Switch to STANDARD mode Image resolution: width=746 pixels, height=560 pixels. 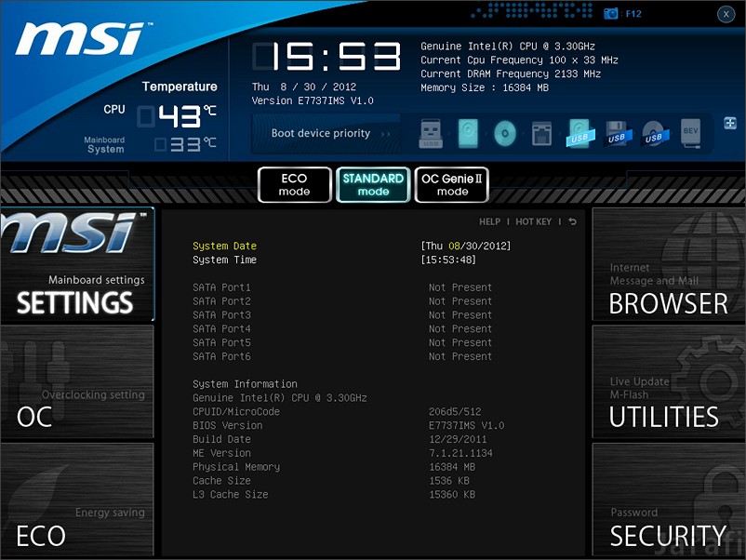pyautogui.click(x=373, y=184)
